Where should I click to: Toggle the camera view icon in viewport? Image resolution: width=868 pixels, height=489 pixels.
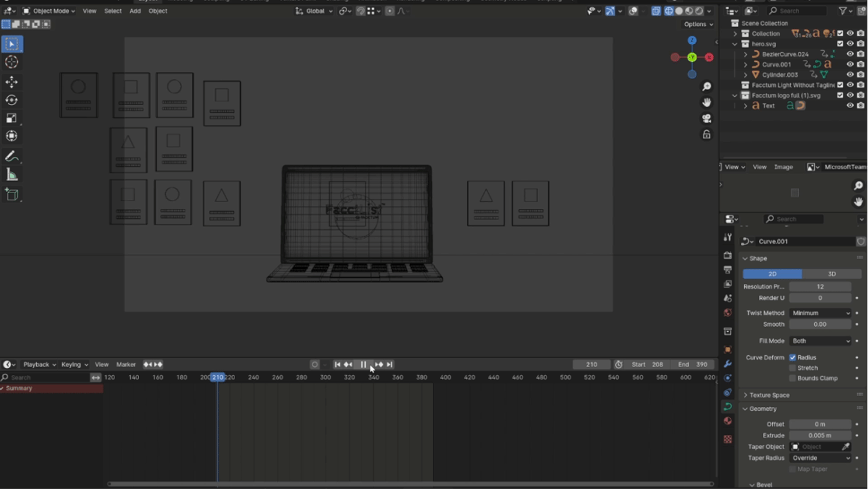pos(707,118)
